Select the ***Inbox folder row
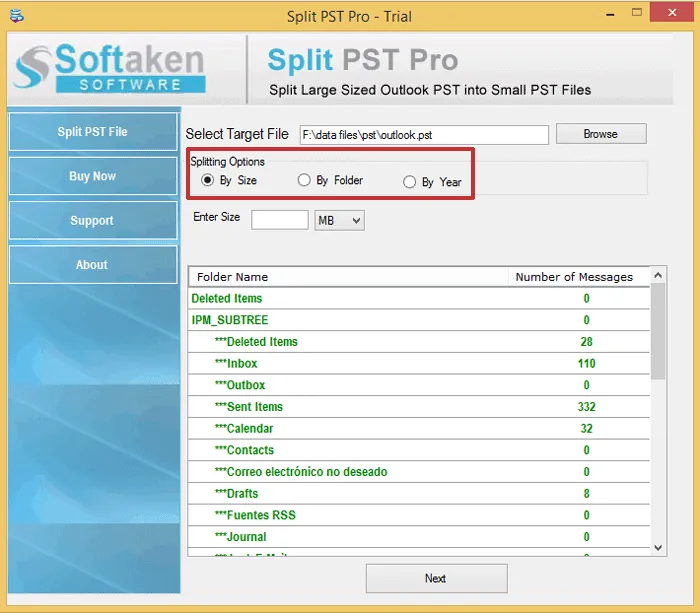 tap(419, 363)
